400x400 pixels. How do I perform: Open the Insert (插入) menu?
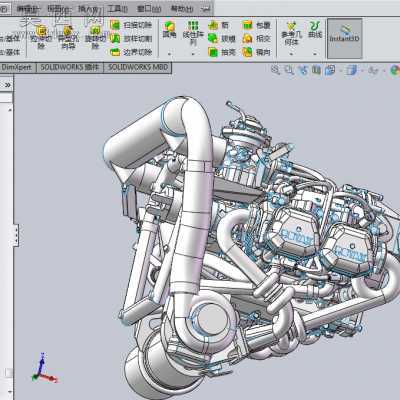pyautogui.click(x=89, y=9)
